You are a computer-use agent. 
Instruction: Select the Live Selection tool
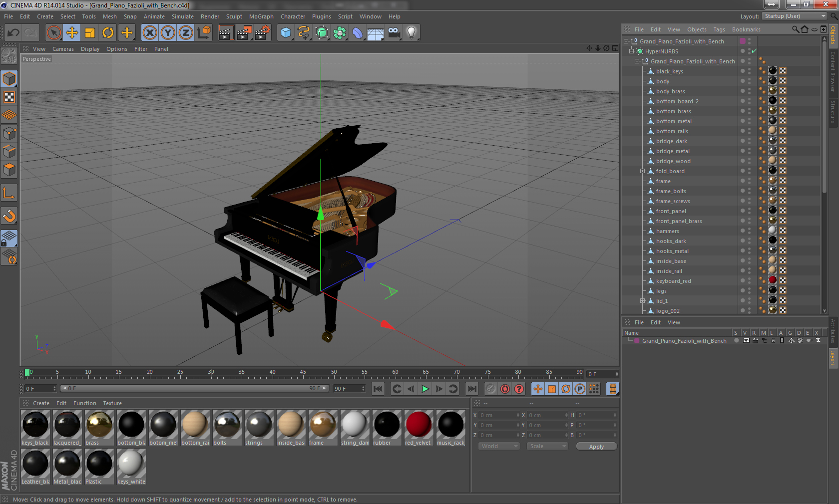(53, 33)
